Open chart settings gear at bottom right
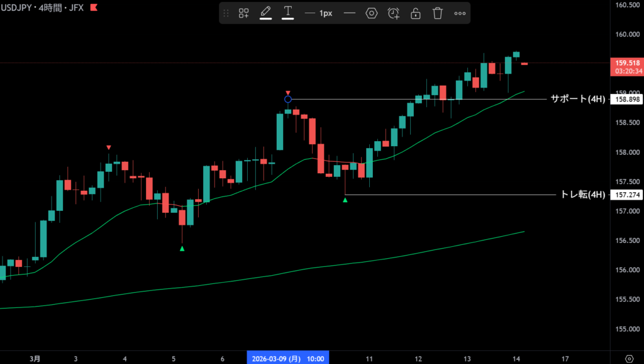This screenshot has width=644, height=364. click(629, 358)
